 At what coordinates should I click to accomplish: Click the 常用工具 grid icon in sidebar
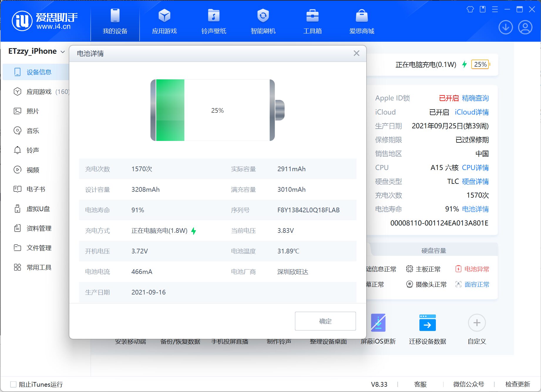pos(17,267)
